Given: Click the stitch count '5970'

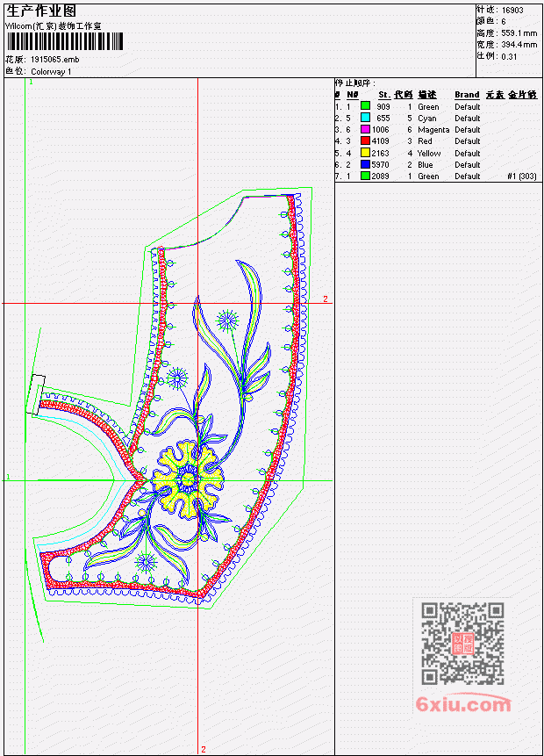Looking at the screenshot, I should (380, 165).
